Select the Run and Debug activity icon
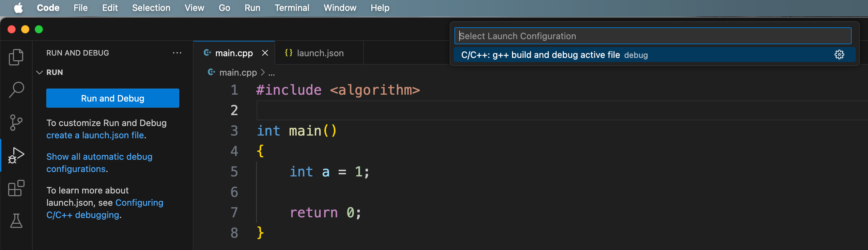Image resolution: width=868 pixels, height=250 pixels. 16,155
